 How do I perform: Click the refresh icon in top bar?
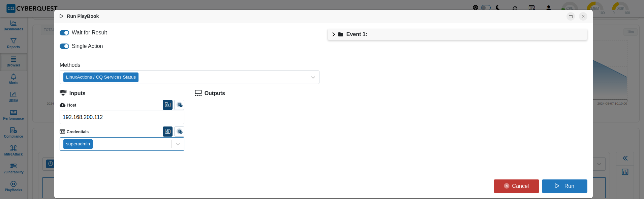click(x=515, y=8)
